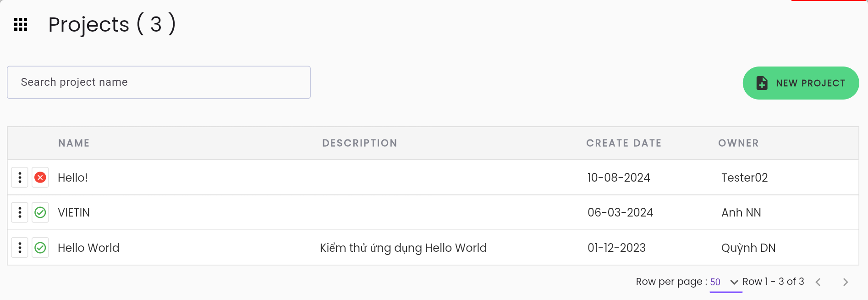
Task: Click the red error status icon for Hello!
Action: [x=40, y=178]
